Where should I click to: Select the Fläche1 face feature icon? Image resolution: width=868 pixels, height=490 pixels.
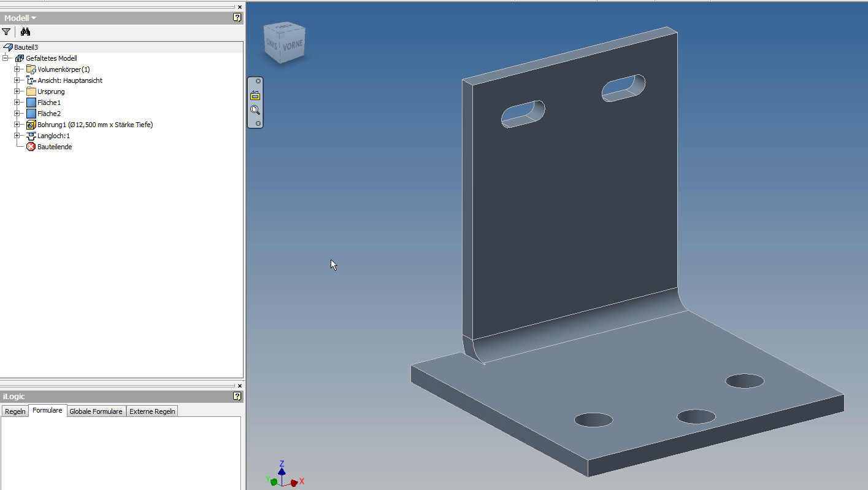click(31, 103)
